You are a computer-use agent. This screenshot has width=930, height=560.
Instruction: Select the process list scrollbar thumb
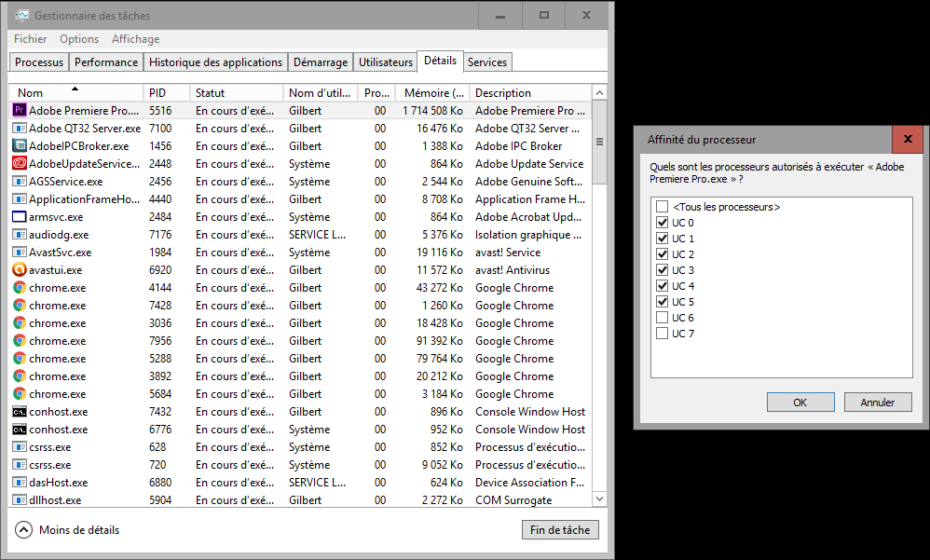click(x=599, y=143)
